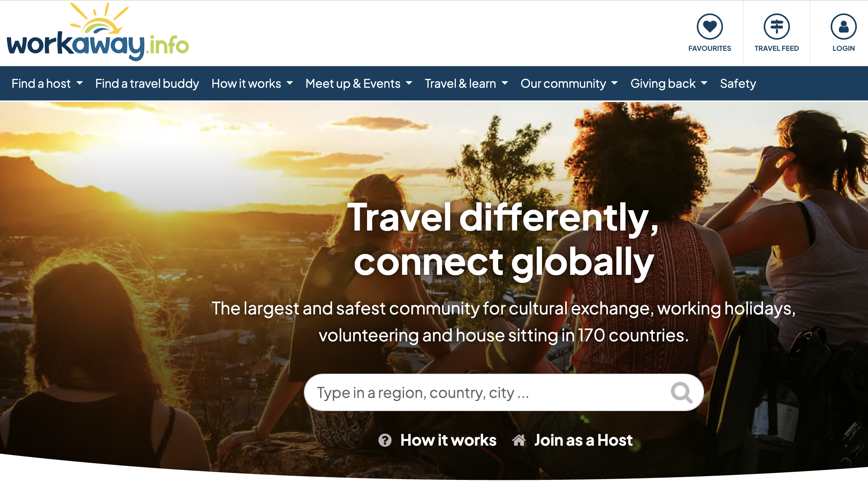Viewport: 868px width, 488px height.
Task: Follow the bold How it works hero link
Action: pyautogui.click(x=448, y=440)
